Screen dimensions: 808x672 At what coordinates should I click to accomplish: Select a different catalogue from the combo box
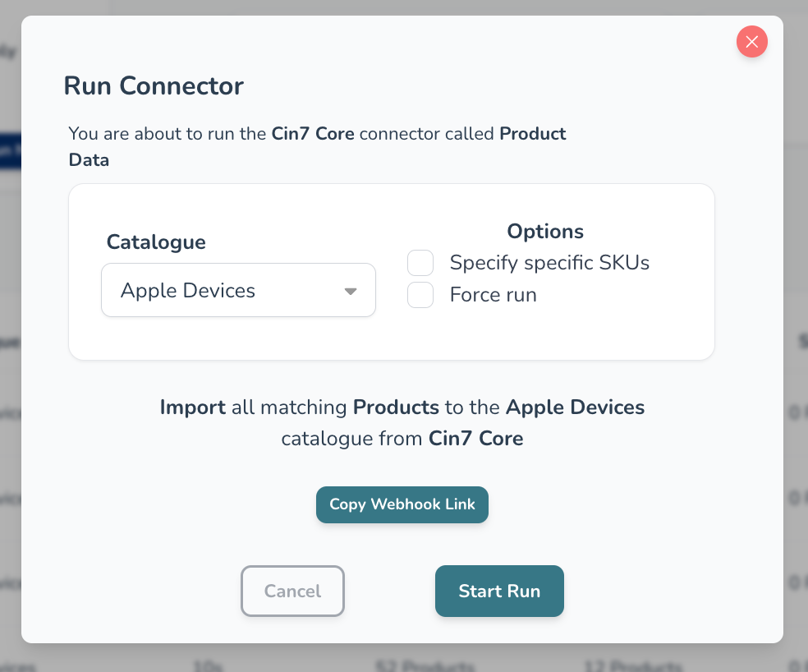(x=238, y=290)
